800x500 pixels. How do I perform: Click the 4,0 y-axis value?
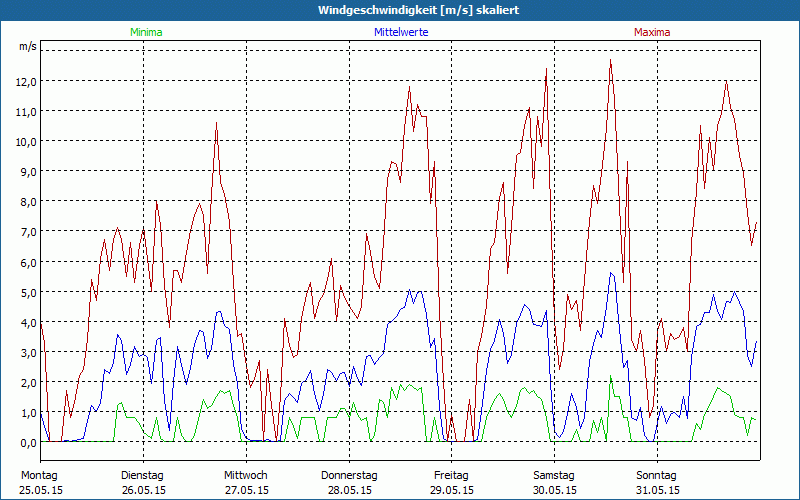point(28,322)
